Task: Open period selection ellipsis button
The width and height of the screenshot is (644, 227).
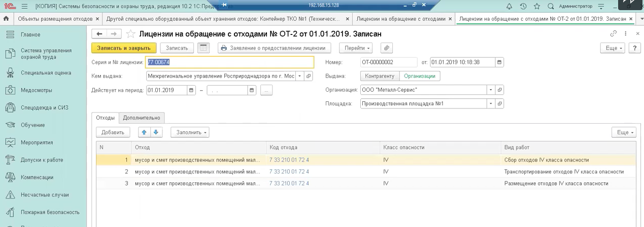Action: 266,90
